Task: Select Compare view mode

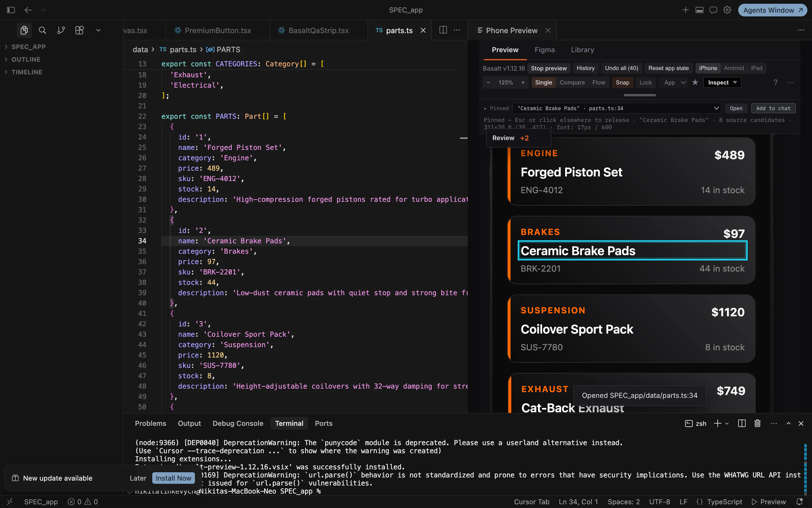Action: click(572, 83)
